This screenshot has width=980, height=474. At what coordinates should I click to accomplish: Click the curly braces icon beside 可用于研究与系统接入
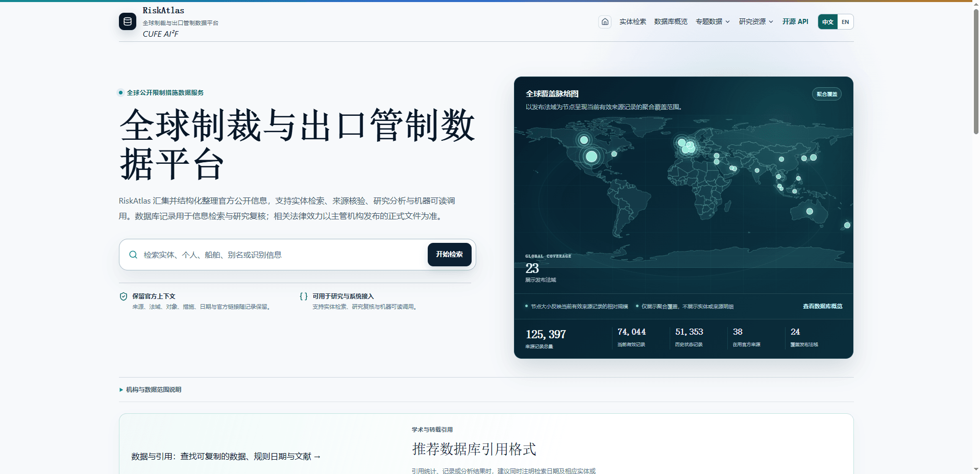pyautogui.click(x=304, y=296)
